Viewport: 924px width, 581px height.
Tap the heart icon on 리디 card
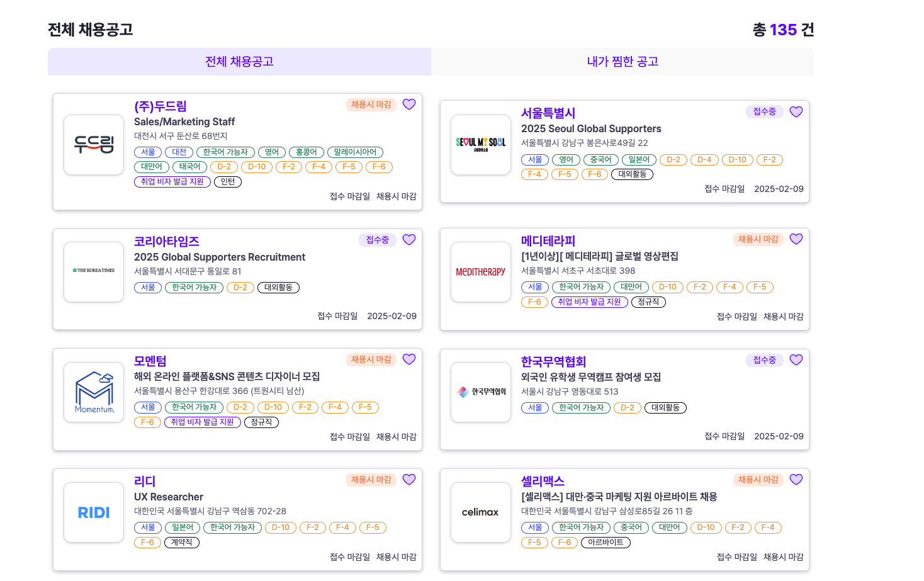click(409, 480)
